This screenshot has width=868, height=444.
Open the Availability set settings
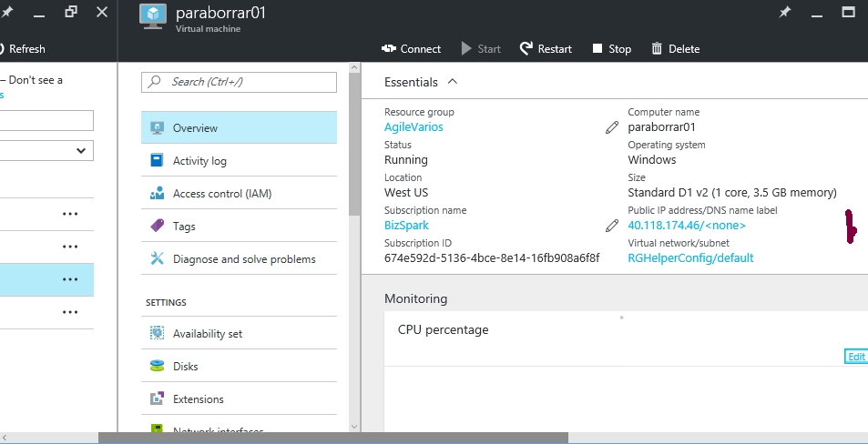(240, 333)
